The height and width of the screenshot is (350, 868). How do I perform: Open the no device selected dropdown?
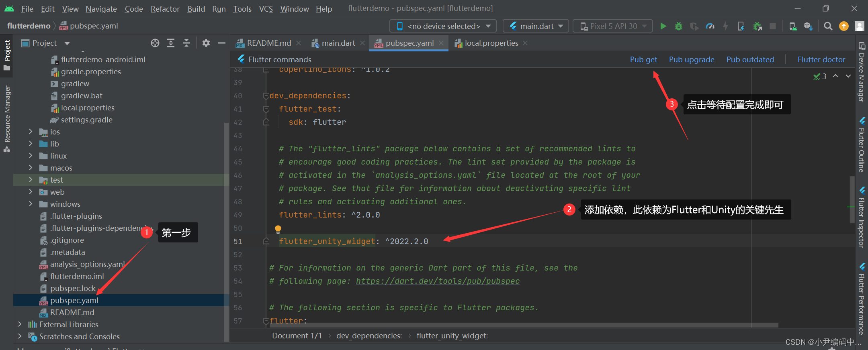point(443,26)
